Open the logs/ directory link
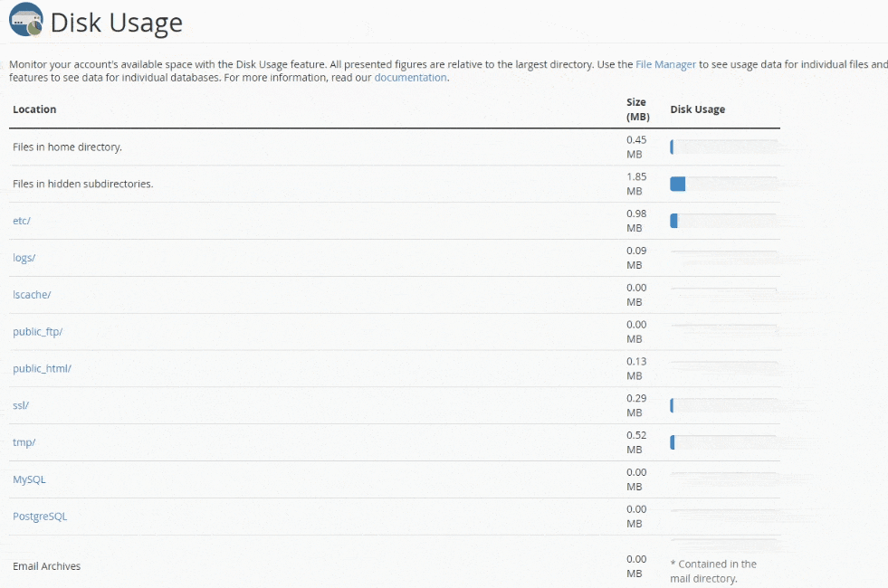Screen dimensions: 888x588 click(24, 258)
